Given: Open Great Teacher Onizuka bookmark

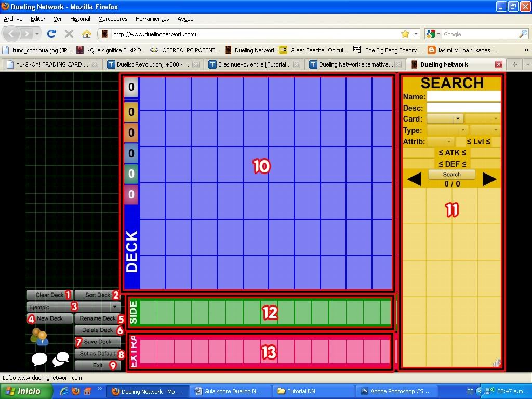Looking at the screenshot, I should (x=314, y=50).
